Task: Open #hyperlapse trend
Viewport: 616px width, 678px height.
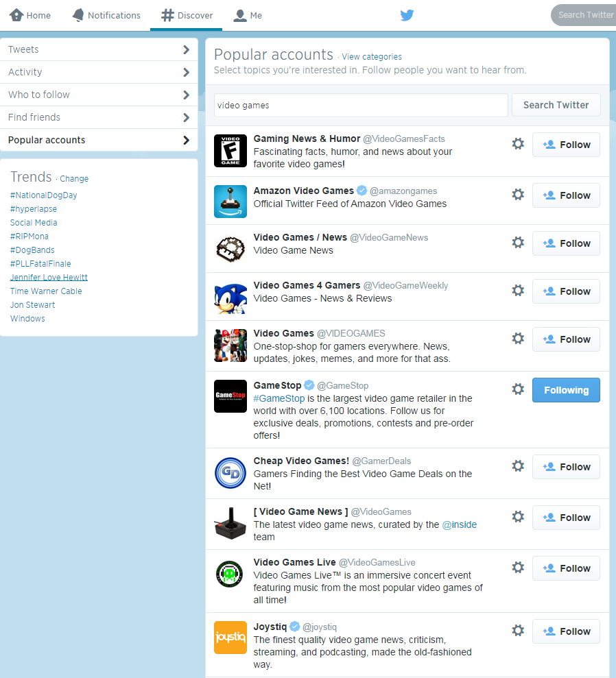Action: click(34, 209)
